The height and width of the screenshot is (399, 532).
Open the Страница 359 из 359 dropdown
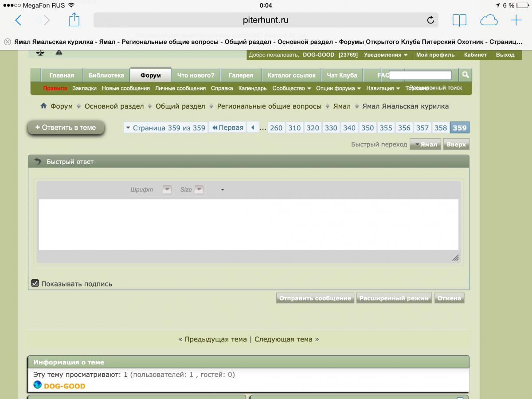(165, 128)
